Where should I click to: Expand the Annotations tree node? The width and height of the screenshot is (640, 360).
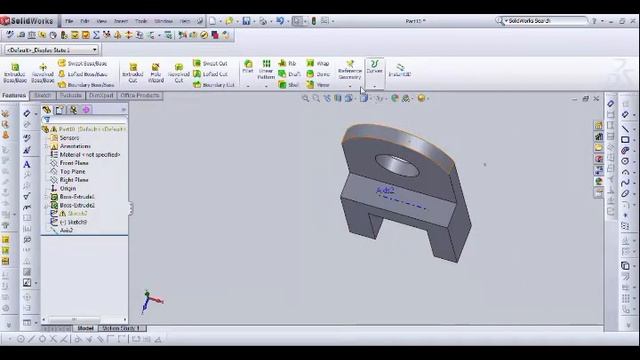pos(46,146)
